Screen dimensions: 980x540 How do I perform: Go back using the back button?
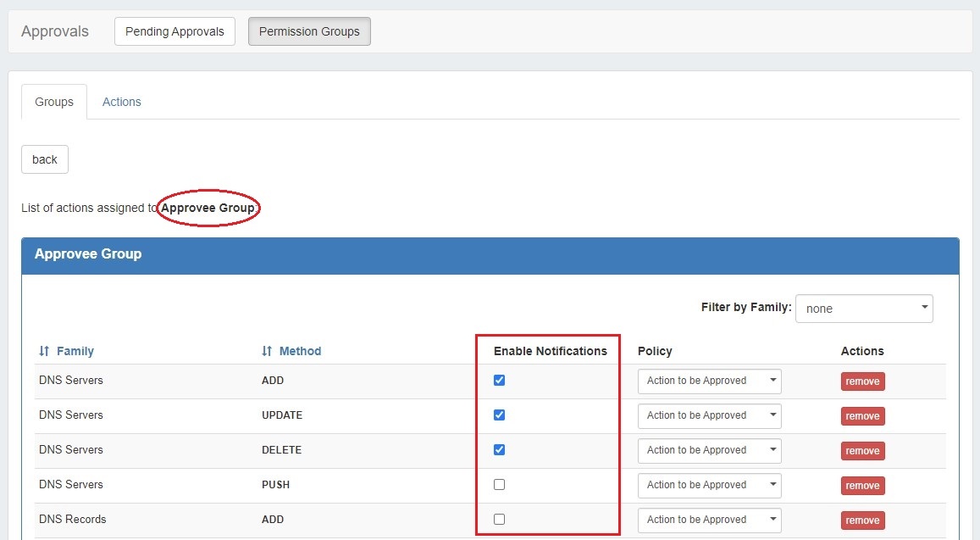point(45,159)
